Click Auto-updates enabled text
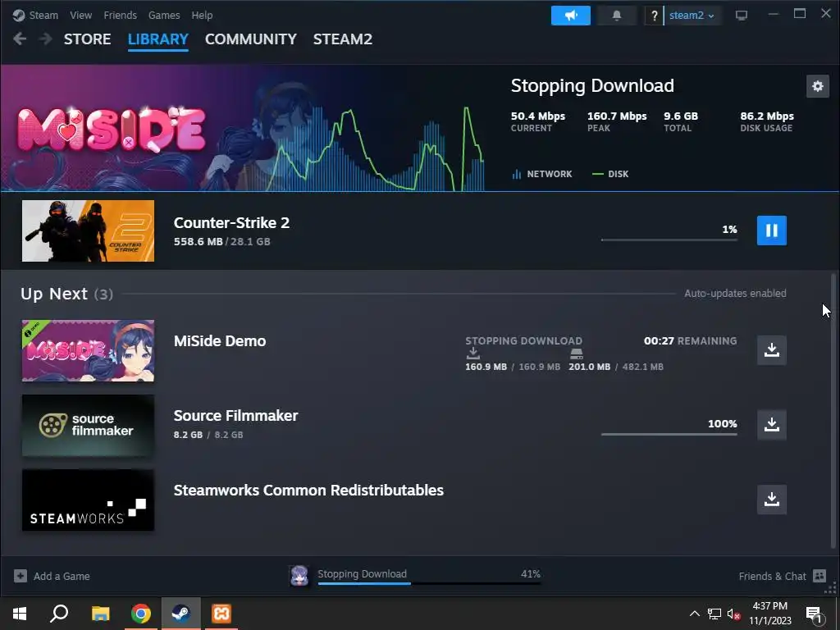The image size is (840, 630). (735, 294)
